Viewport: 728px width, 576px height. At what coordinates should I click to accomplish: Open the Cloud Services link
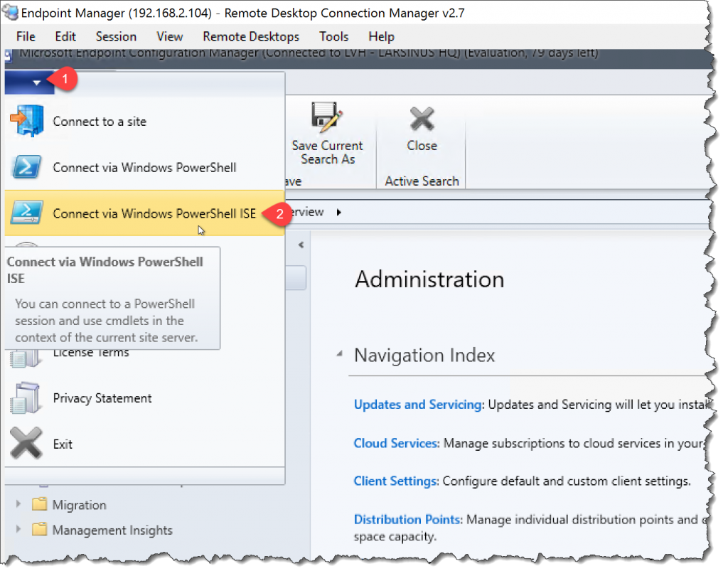(395, 443)
